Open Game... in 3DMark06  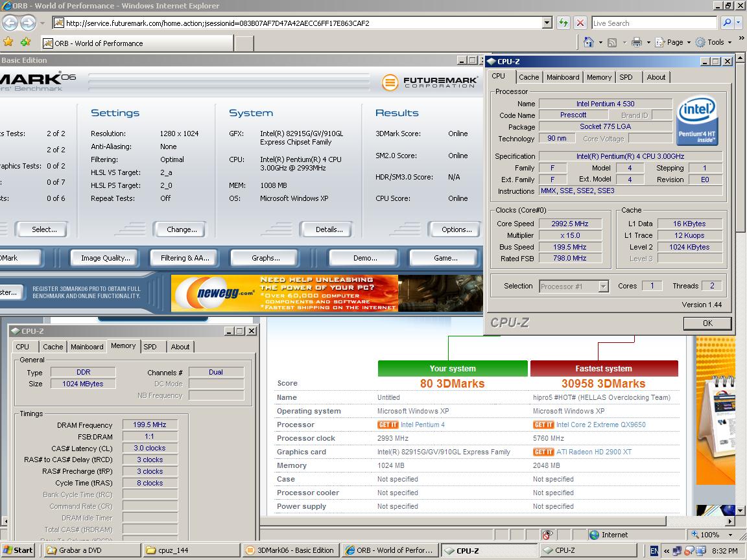coord(444,257)
